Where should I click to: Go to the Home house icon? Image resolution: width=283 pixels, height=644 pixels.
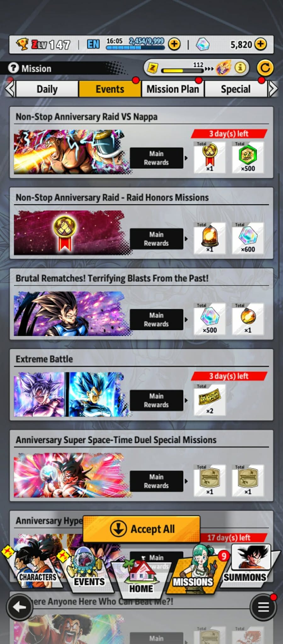point(141,578)
